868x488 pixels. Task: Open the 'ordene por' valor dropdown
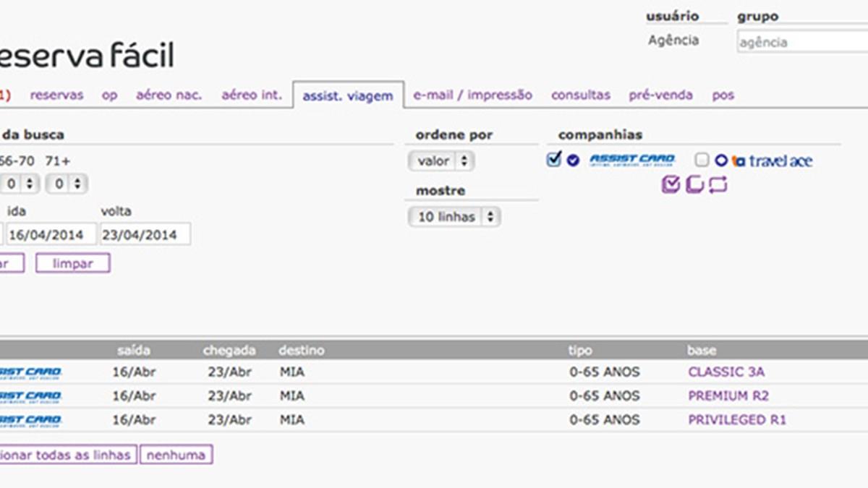pyautogui.click(x=441, y=161)
